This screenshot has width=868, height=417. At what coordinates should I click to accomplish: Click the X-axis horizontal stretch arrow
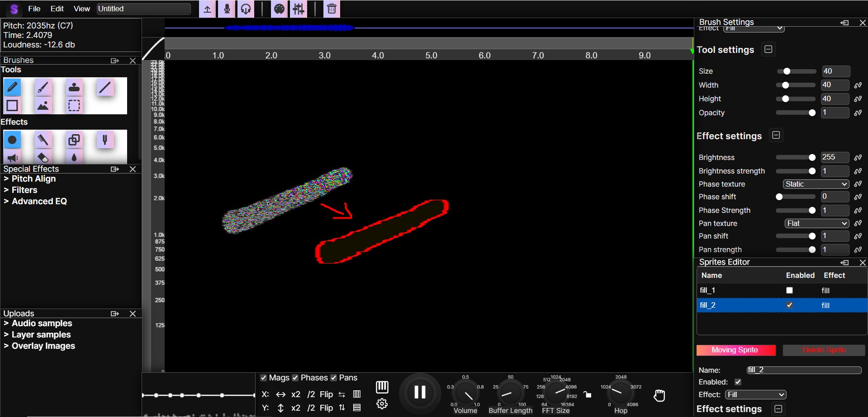[280, 394]
